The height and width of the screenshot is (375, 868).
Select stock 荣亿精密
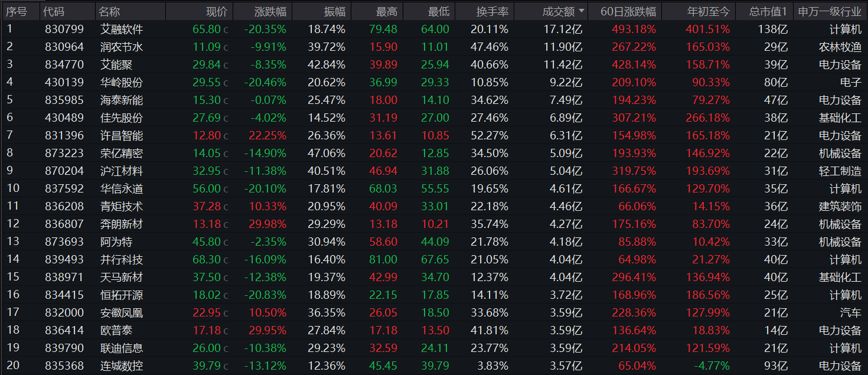click(x=122, y=153)
